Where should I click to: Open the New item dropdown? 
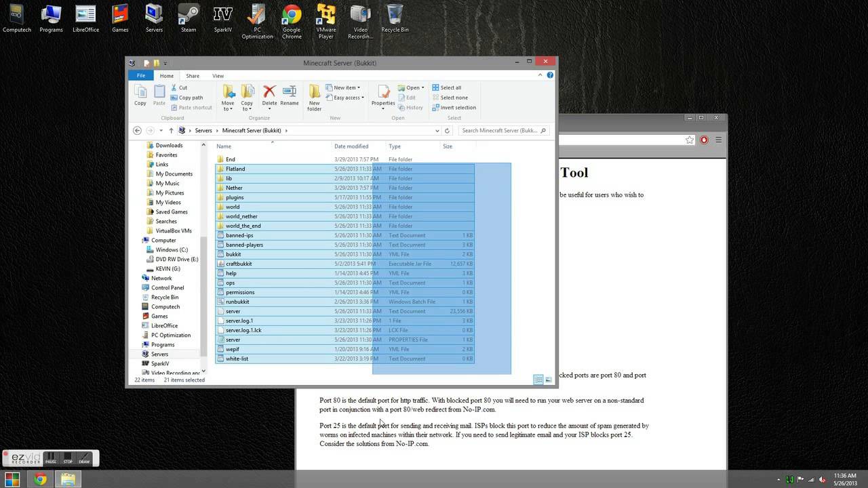[343, 87]
